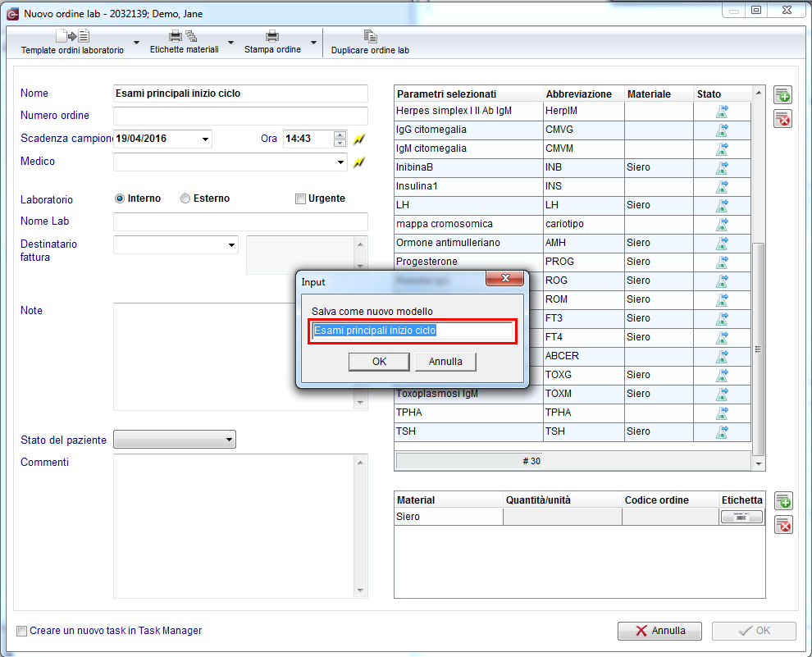Click Duplicare ordine lab icon
The width and height of the screenshot is (812, 657).
(x=370, y=36)
